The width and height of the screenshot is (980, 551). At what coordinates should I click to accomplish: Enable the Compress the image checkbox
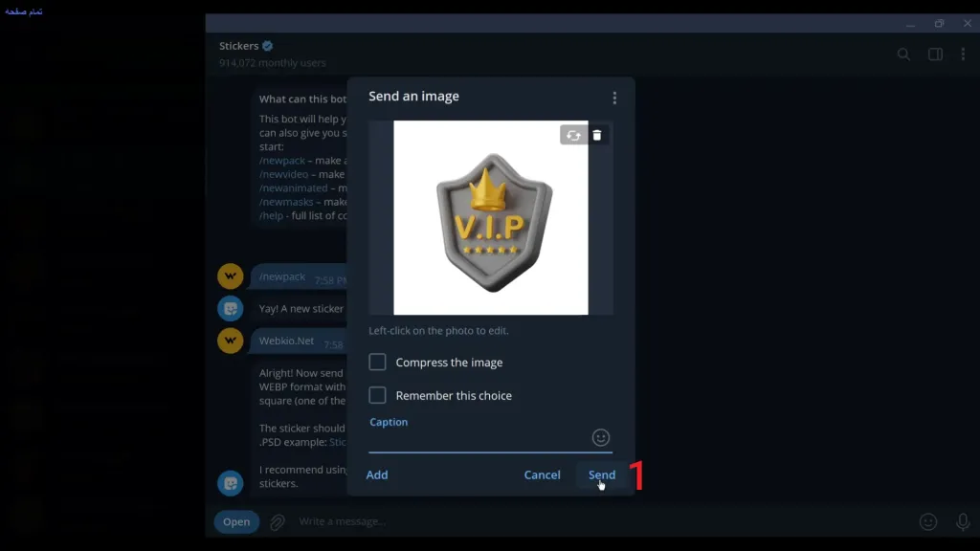(378, 363)
